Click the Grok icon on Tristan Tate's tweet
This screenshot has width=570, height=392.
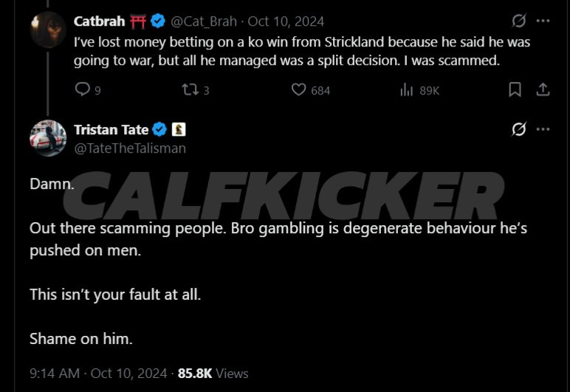[519, 129]
